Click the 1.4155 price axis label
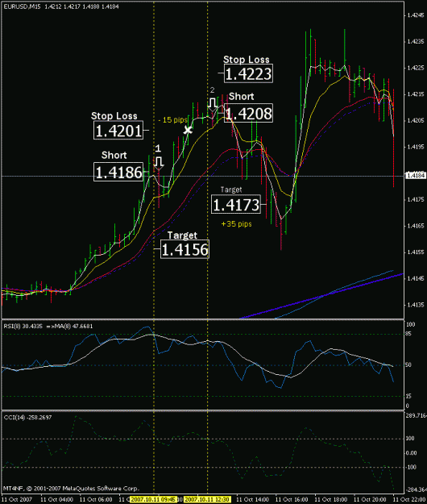Image resolution: width=427 pixels, height=504 pixels. [x=416, y=252]
